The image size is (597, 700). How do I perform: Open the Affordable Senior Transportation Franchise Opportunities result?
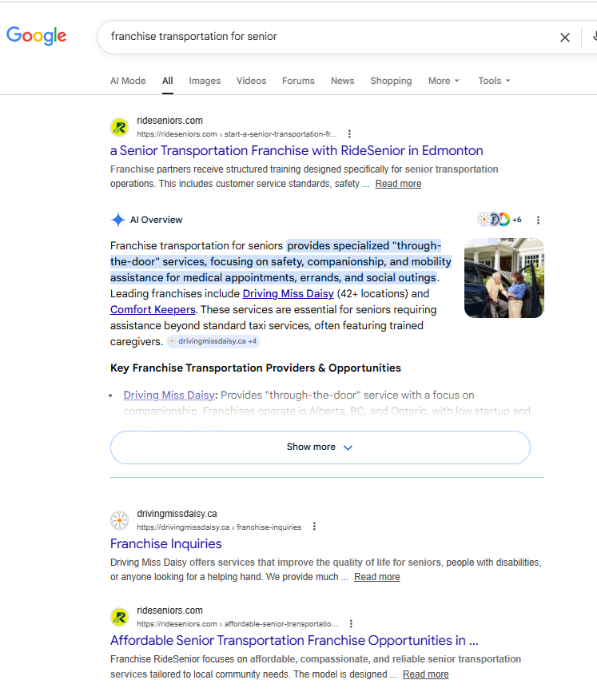click(x=294, y=641)
